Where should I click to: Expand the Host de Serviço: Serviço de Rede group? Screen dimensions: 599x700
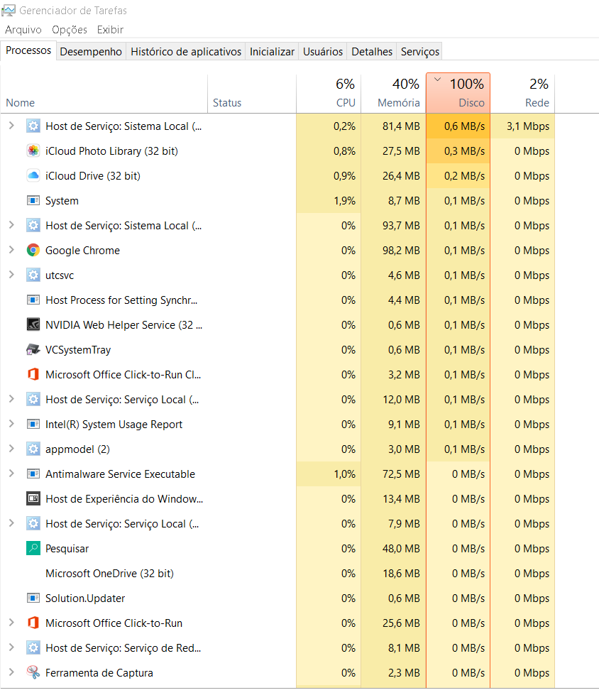coord(11,647)
